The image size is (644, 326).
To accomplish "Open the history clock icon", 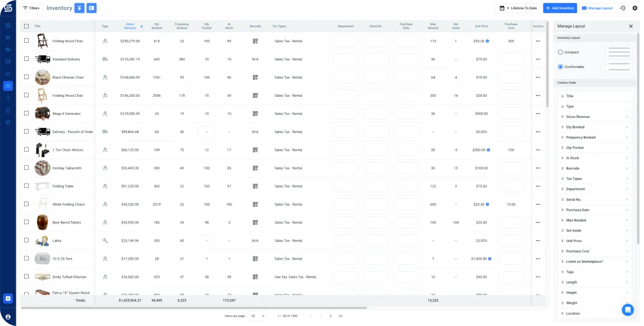I will [x=622, y=8].
